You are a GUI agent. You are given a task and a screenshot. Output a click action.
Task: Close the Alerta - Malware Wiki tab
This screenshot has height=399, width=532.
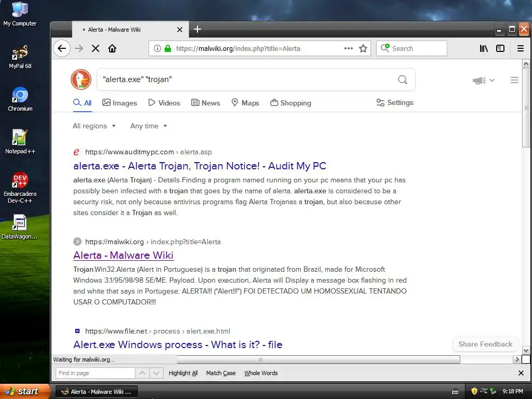(x=180, y=30)
